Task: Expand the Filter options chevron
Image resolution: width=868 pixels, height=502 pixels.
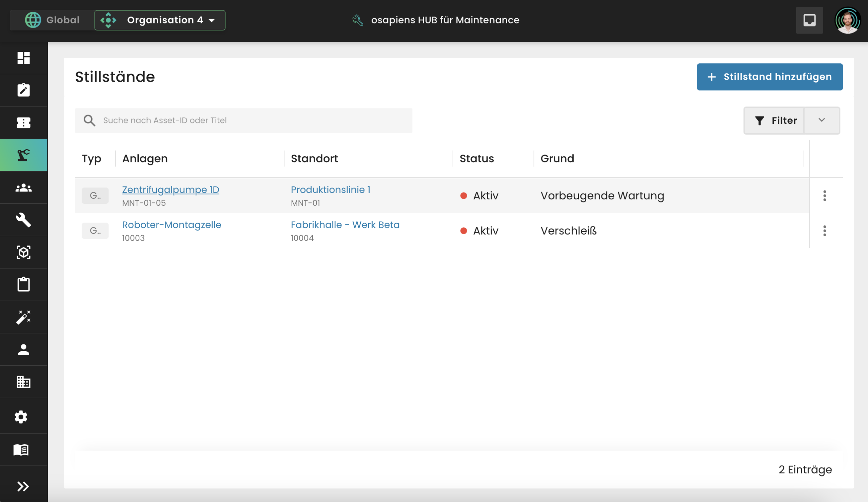Action: coord(822,120)
